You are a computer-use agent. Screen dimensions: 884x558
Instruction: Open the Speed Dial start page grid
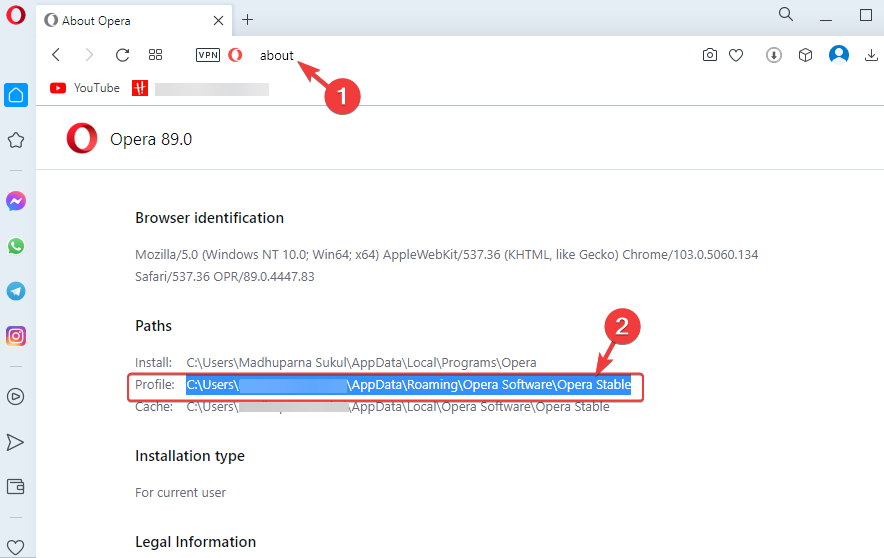tap(155, 55)
